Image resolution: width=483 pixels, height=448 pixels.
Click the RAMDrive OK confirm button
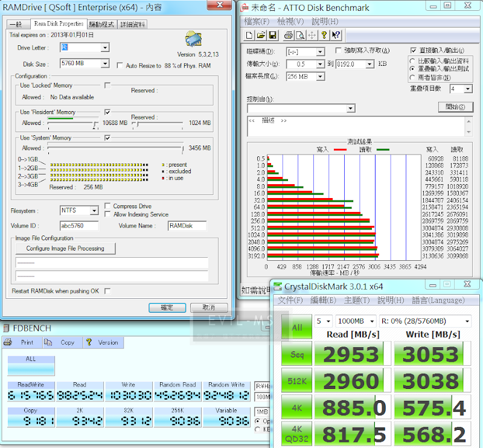point(167,307)
